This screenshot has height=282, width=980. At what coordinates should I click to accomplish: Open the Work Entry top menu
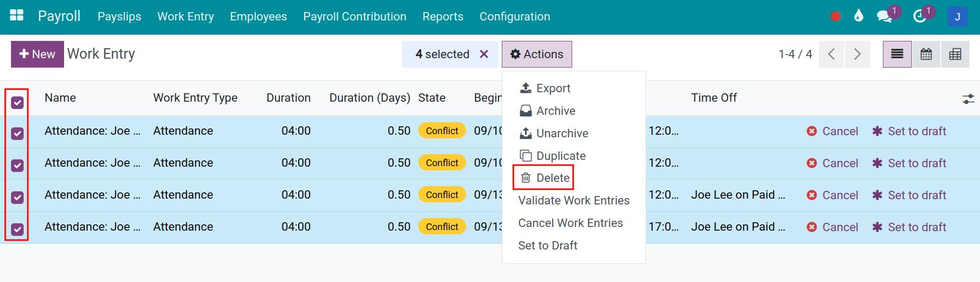click(x=185, y=16)
